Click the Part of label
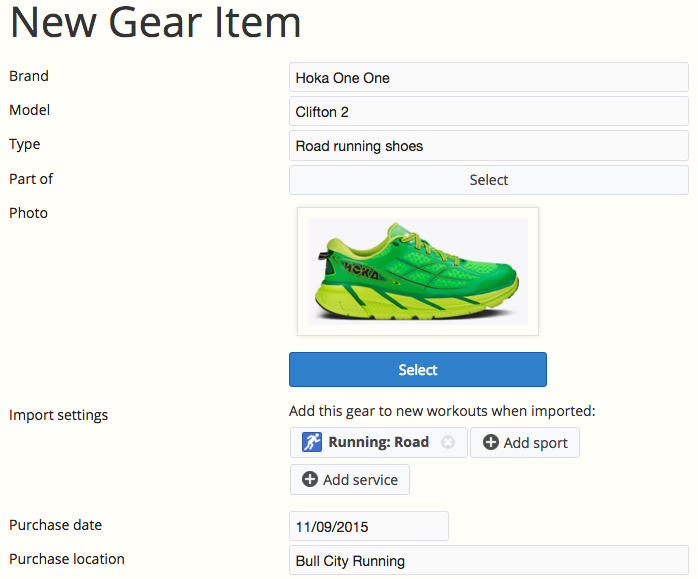Image resolution: width=698 pixels, height=579 pixels. pos(31,178)
